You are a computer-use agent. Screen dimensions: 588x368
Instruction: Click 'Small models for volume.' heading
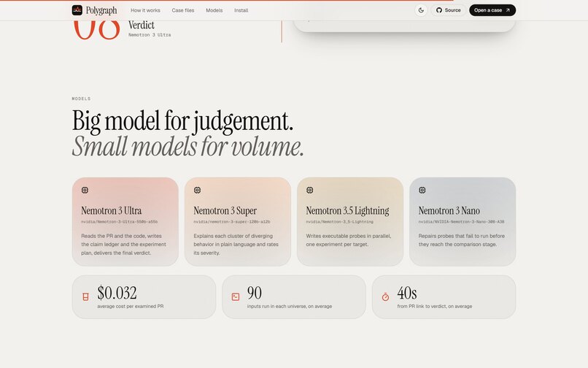(188, 146)
